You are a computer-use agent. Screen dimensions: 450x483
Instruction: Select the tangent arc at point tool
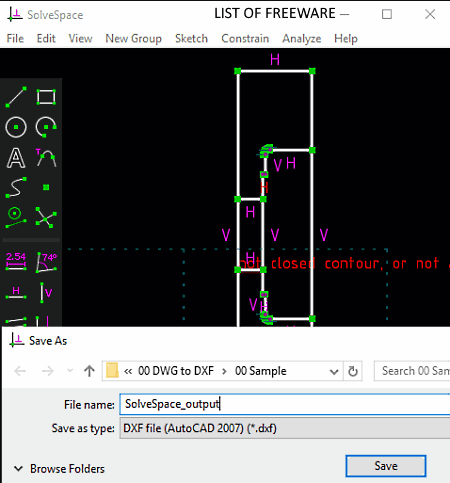pyautogui.click(x=46, y=158)
